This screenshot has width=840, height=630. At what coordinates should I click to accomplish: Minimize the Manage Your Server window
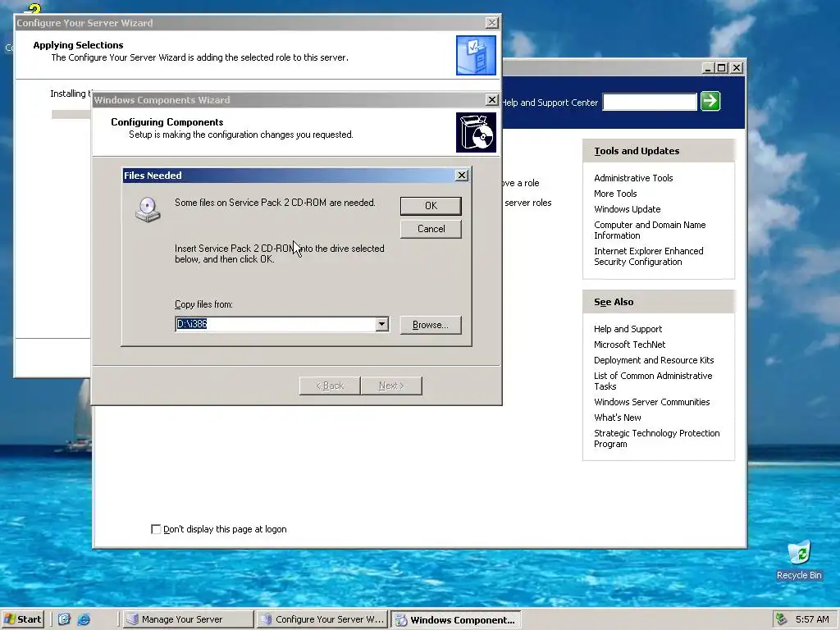708,68
